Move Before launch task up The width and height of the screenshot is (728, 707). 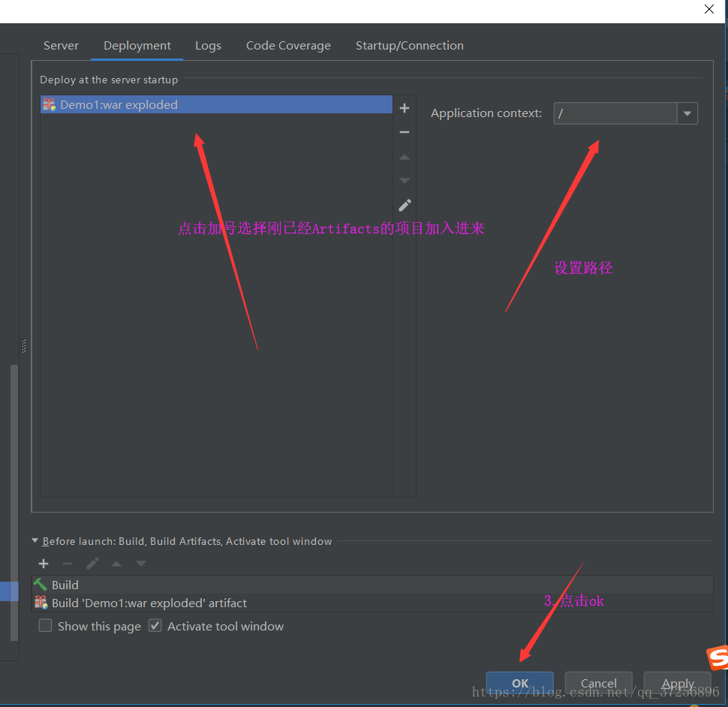pos(116,564)
